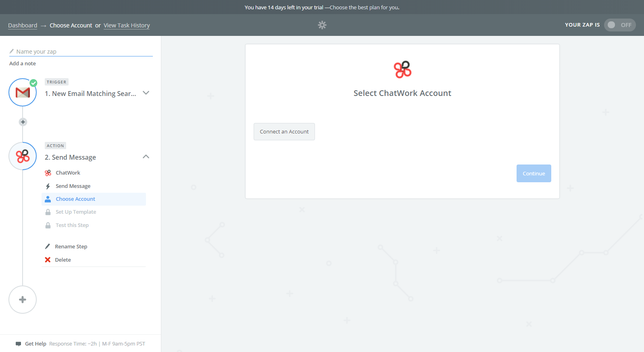Click the lock icon beside Test this Step
Image resolution: width=644 pixels, height=352 pixels.
48,225
